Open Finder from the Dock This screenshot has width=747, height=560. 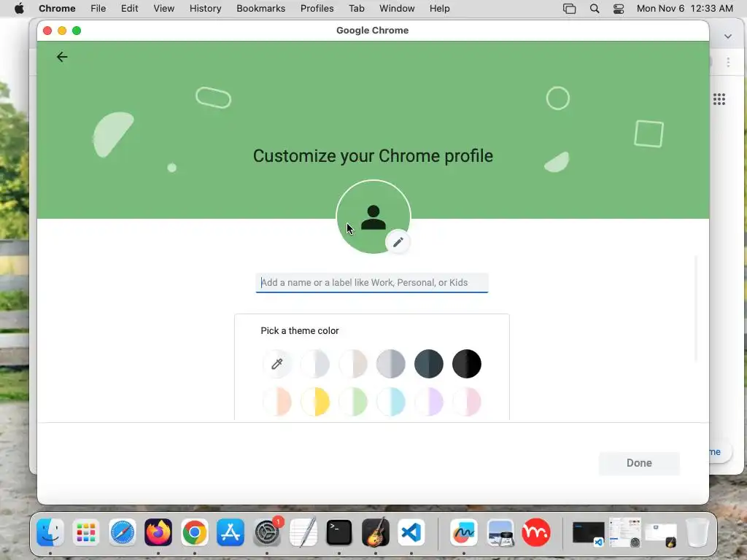[50, 532]
